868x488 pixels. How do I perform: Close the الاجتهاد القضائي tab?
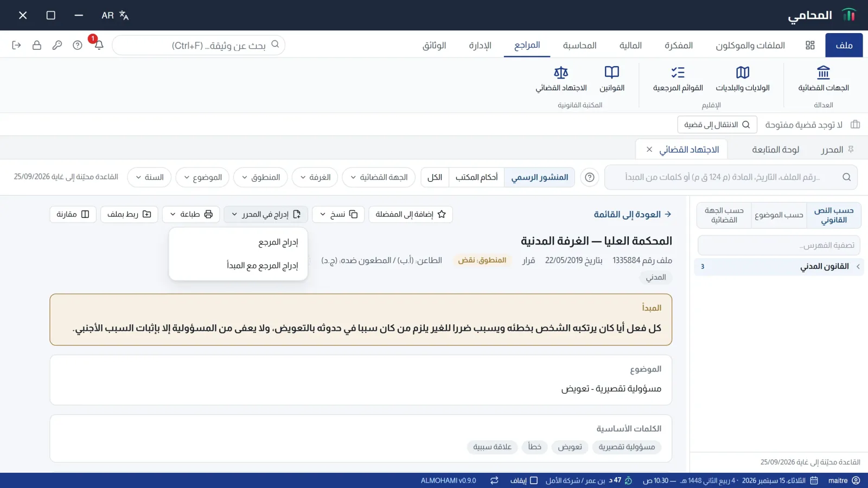tap(649, 150)
